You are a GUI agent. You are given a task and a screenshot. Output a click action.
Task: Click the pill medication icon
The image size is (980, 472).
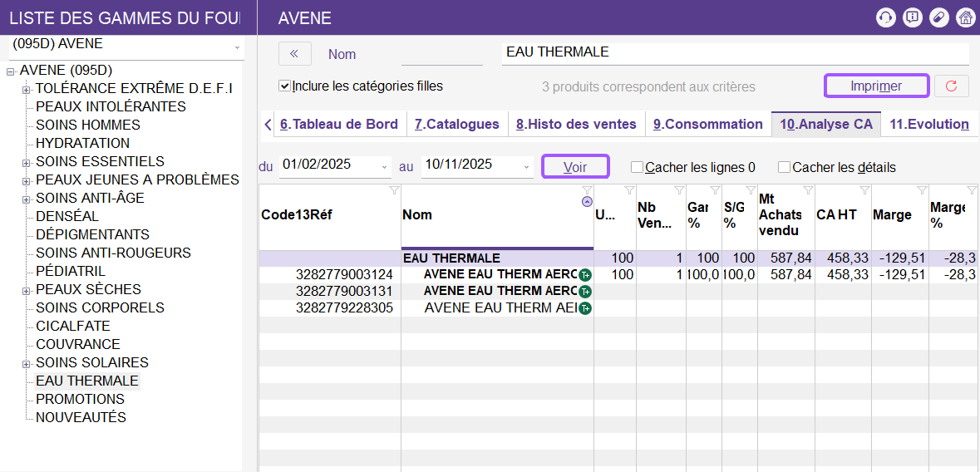click(938, 17)
